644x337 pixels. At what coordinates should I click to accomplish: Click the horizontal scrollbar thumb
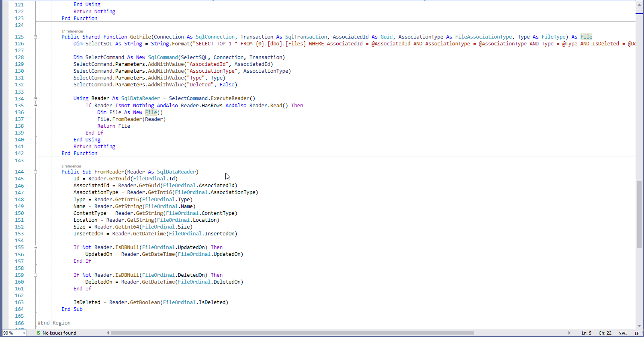tap(292, 333)
